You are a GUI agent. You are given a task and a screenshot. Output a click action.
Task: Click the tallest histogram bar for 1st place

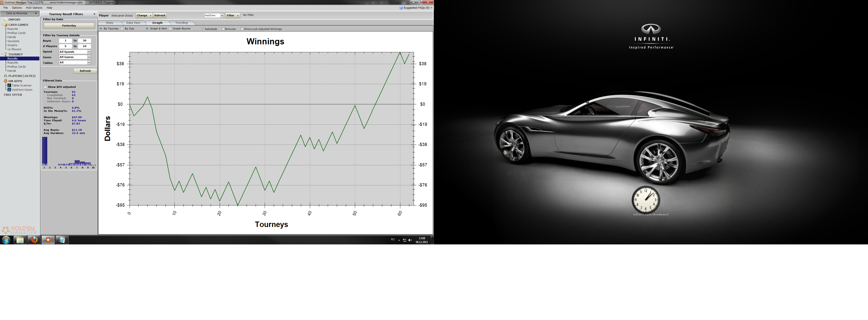tap(45, 151)
